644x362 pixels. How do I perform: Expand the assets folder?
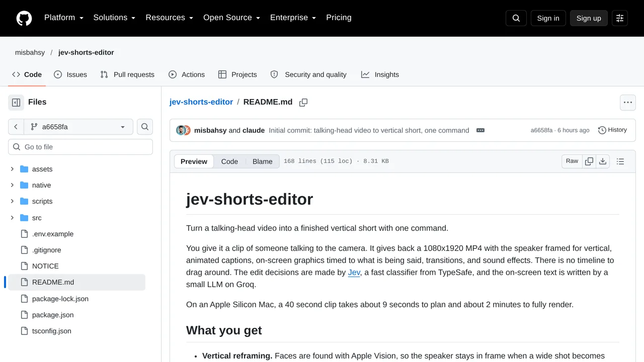12,169
